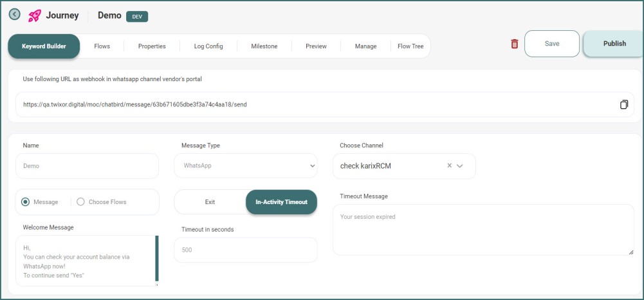The height and width of the screenshot is (300, 644).
Task: Go to the Log Config tab
Action: point(208,46)
